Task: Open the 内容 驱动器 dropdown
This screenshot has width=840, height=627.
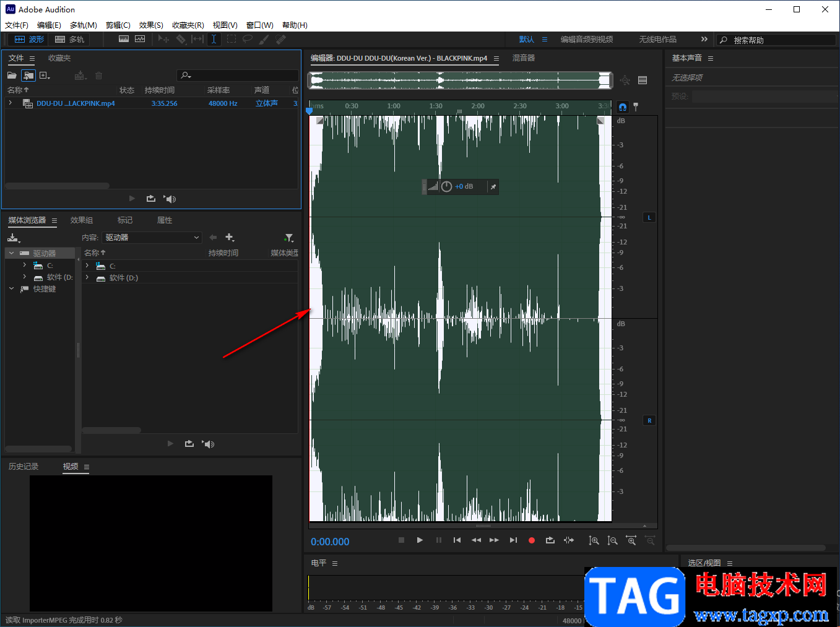Action: point(152,238)
